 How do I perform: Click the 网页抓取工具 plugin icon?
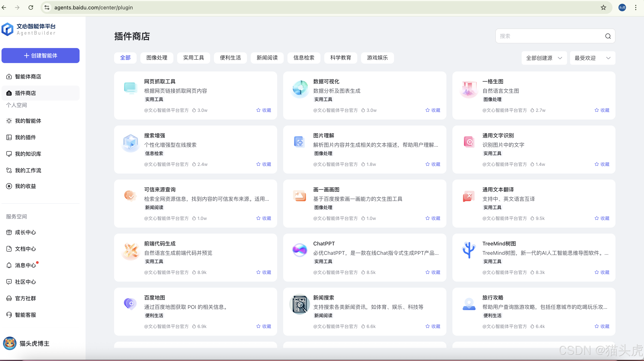(x=130, y=89)
